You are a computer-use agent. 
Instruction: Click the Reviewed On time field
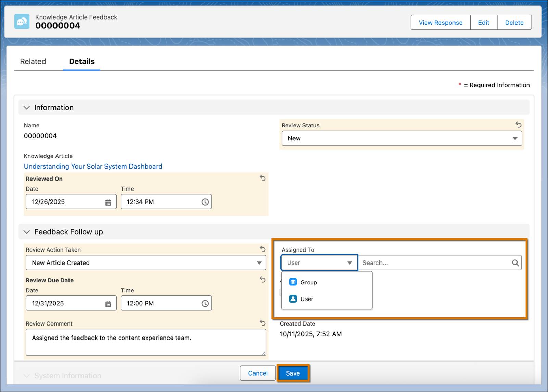pyautogui.click(x=166, y=202)
